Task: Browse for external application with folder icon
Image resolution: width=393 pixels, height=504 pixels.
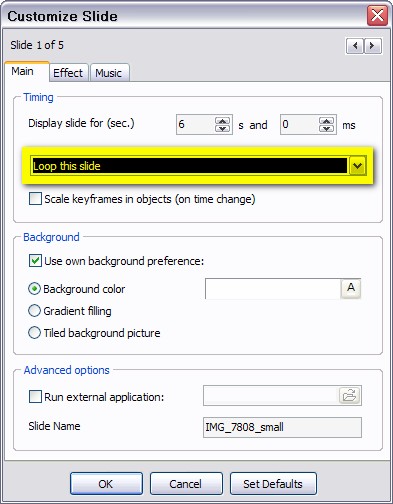Action: (x=350, y=396)
